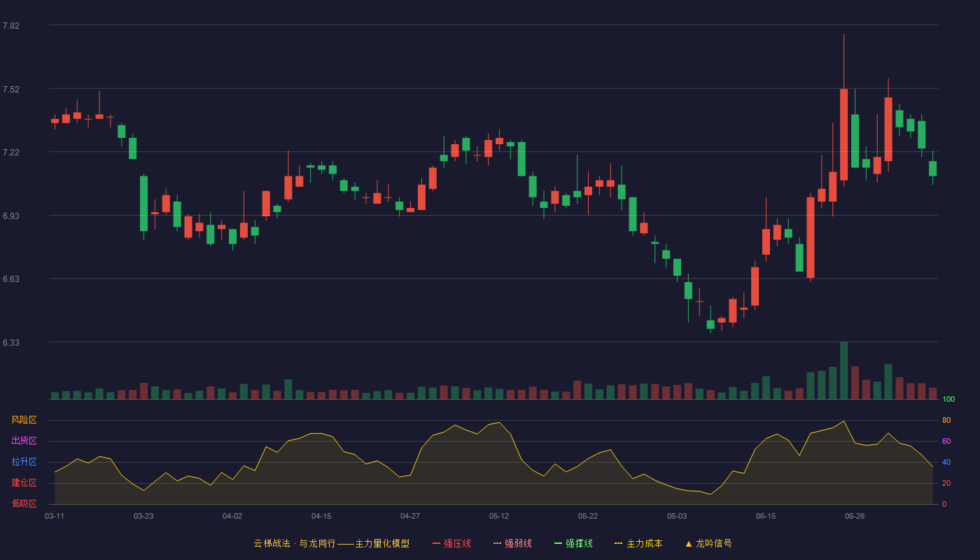Click the 7.82 price axis label

click(11, 26)
